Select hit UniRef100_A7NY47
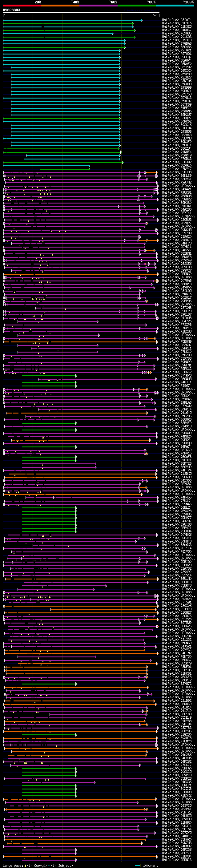Image resolution: width=197 pixels, height=868 pixels. (176, 169)
